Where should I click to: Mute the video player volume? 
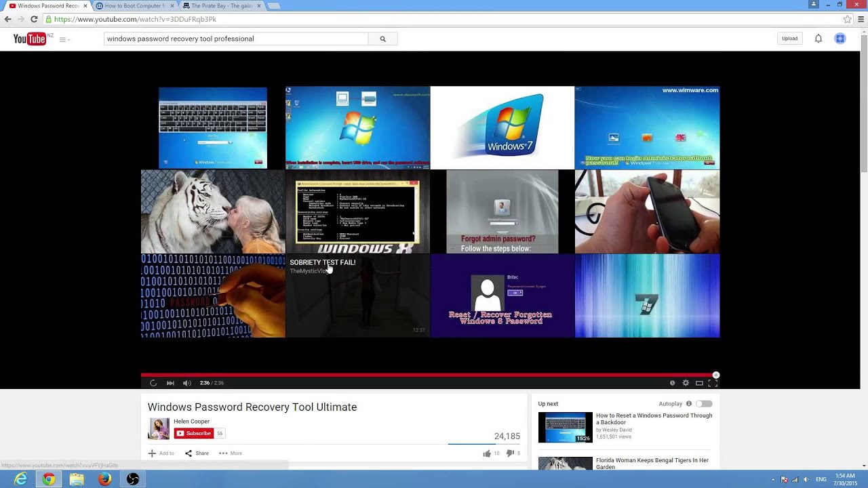coord(187,383)
